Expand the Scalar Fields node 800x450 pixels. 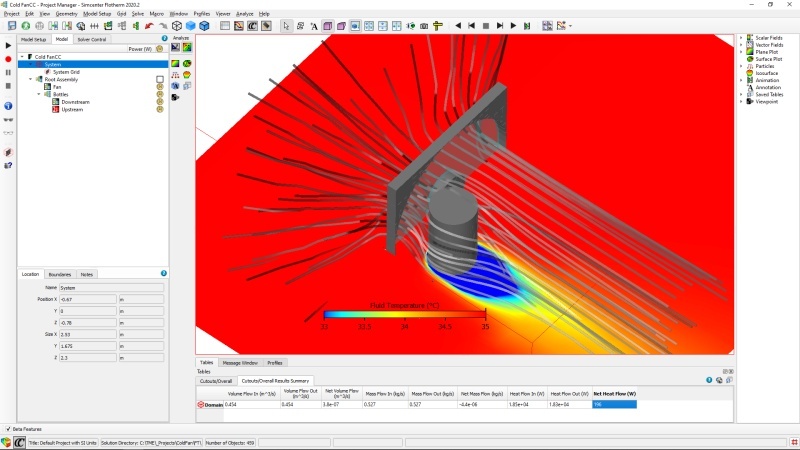point(742,38)
